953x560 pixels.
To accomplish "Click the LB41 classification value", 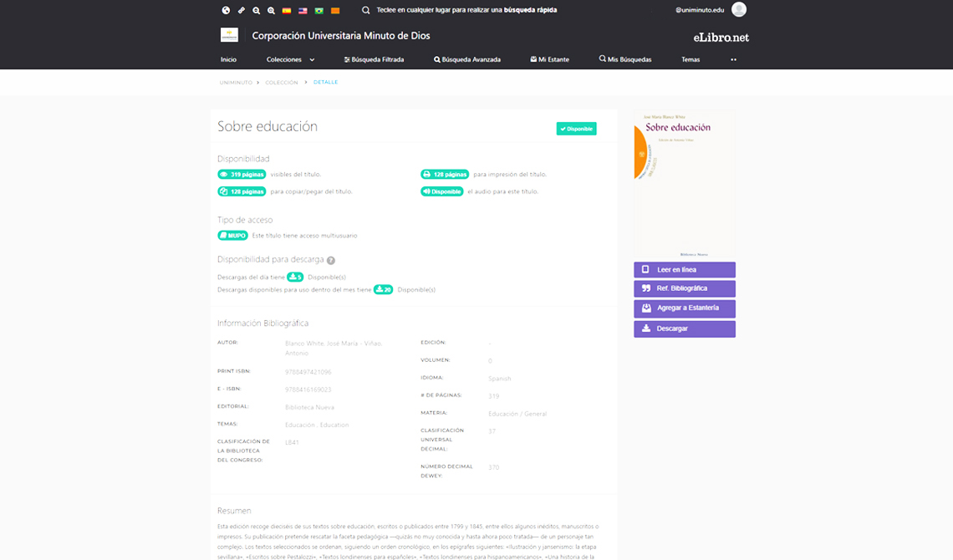I will click(292, 443).
